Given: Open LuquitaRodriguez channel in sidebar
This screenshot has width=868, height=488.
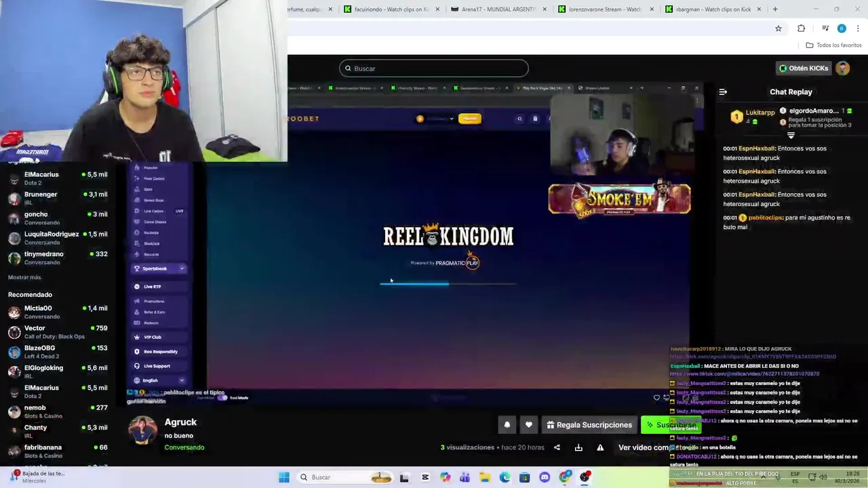Looking at the screenshot, I should [58, 238].
